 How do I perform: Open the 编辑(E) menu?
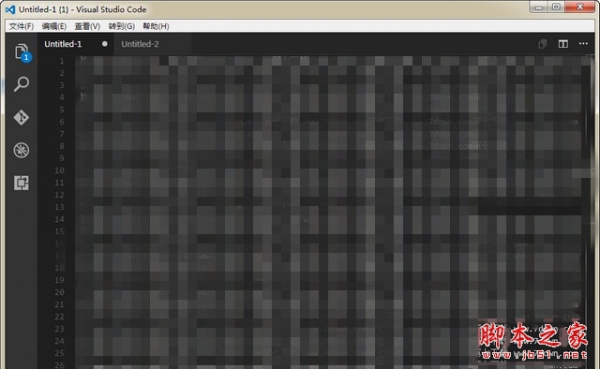click(x=54, y=26)
